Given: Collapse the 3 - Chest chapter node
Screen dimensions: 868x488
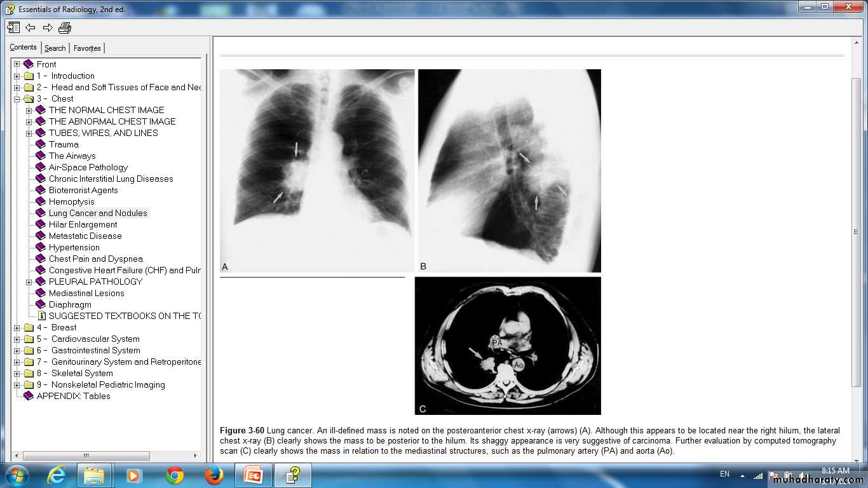Looking at the screenshot, I should (17, 99).
